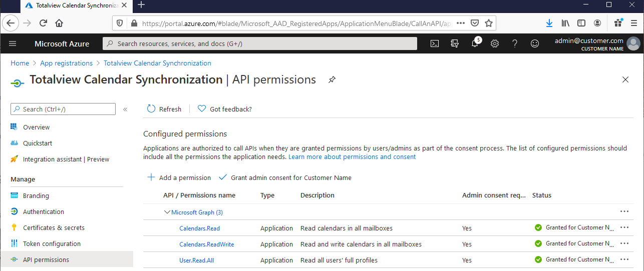This screenshot has height=271, width=644.
Task: Open Cloud Shell from the top bar
Action: point(435,43)
